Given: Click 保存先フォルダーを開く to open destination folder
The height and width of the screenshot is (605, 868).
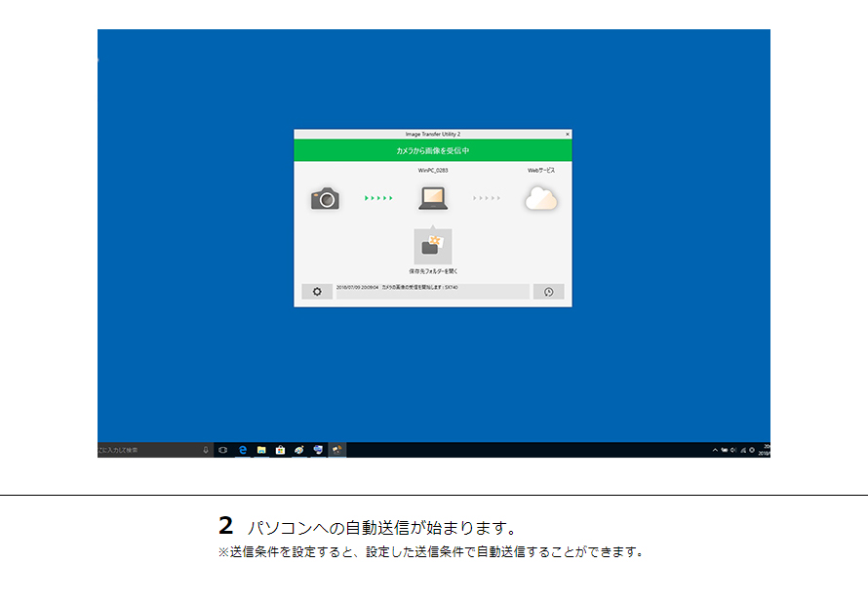Looking at the screenshot, I should tap(435, 268).
